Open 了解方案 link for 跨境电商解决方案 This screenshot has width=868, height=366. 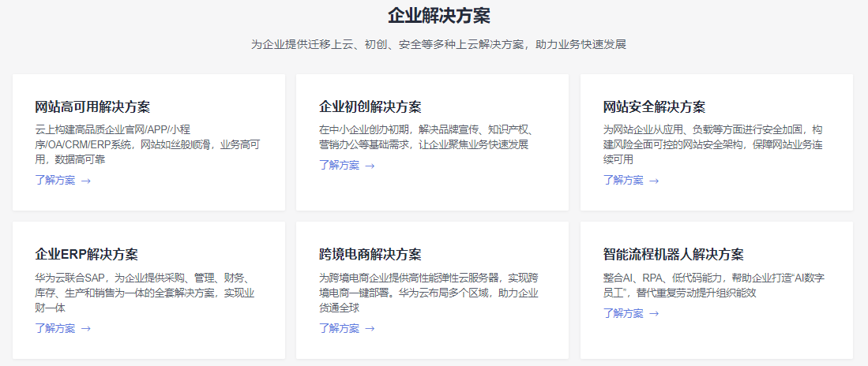coord(339,329)
